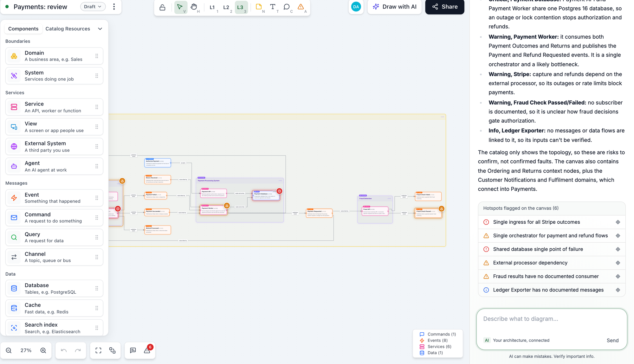Click the Draw with AI button
Screen dimensions: 634x364
tap(395, 7)
